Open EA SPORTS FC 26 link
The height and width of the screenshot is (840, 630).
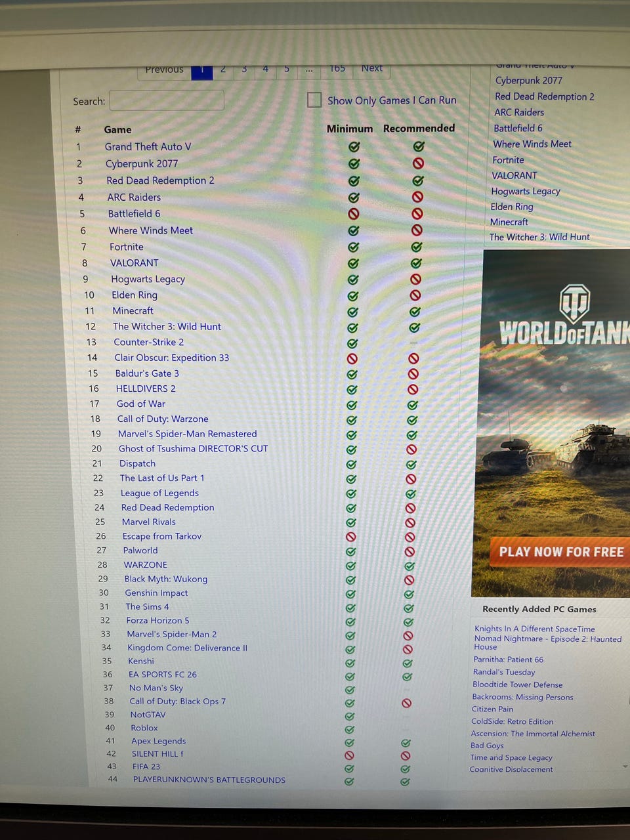162,675
